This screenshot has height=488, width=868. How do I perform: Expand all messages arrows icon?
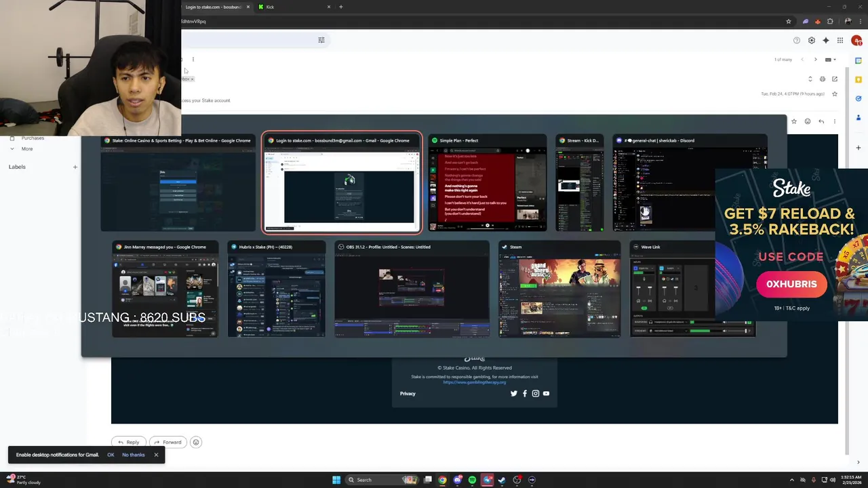[x=810, y=79]
